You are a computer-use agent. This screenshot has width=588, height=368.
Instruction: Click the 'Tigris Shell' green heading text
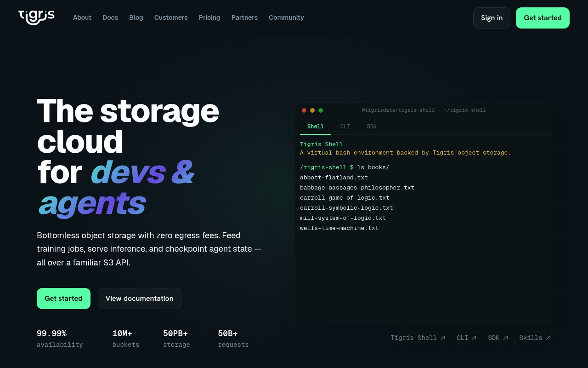322,144
